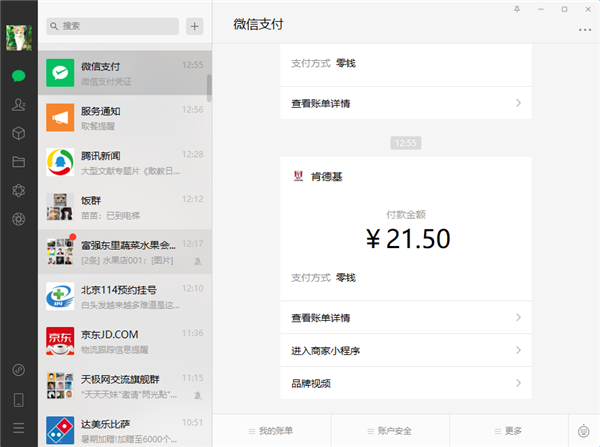Image resolution: width=600 pixels, height=447 pixels.
Task: Open 北京114预约挂号 conversation
Action: coord(125,296)
